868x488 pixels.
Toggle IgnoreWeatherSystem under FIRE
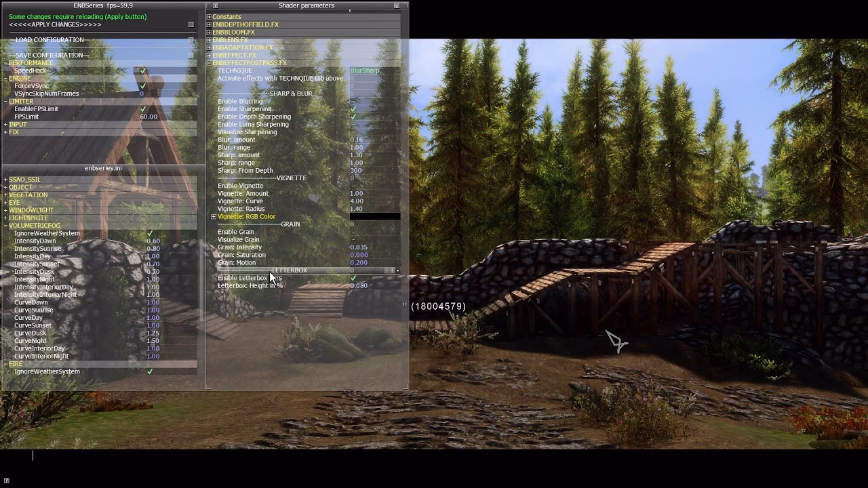pos(150,371)
